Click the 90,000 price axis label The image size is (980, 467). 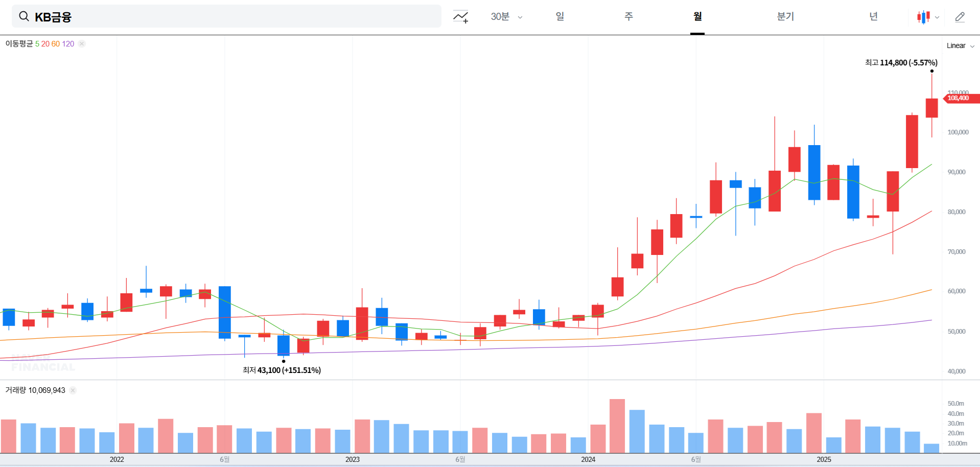tap(956, 172)
